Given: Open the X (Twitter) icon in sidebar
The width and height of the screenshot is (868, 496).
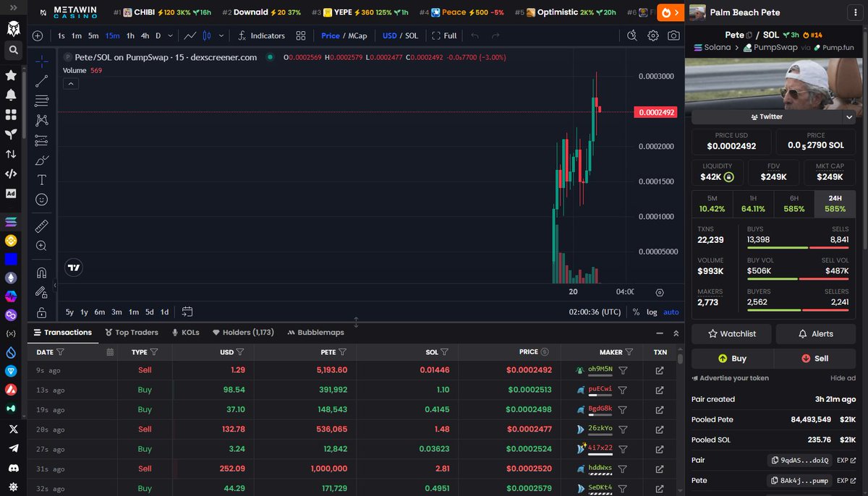Looking at the screenshot, I should 12,429.
